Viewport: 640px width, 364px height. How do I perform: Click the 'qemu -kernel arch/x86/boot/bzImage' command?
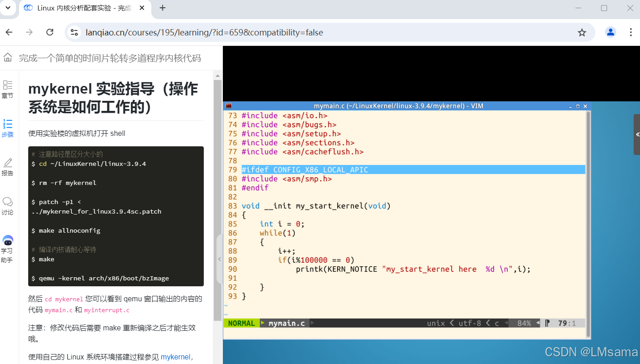click(104, 278)
